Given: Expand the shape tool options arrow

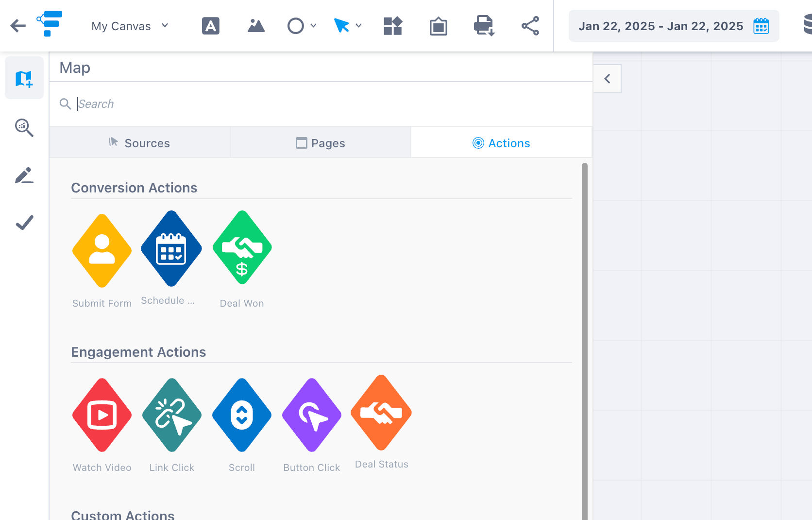Looking at the screenshot, I should [313, 26].
